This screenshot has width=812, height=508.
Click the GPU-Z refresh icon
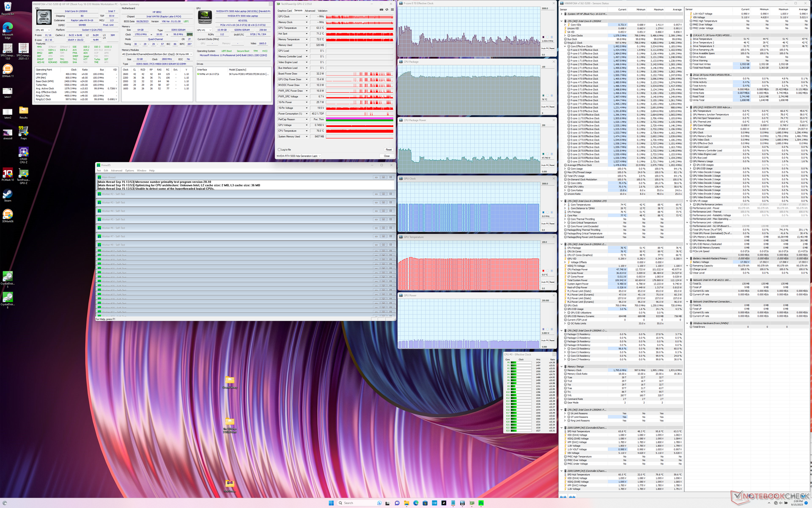coord(387,9)
